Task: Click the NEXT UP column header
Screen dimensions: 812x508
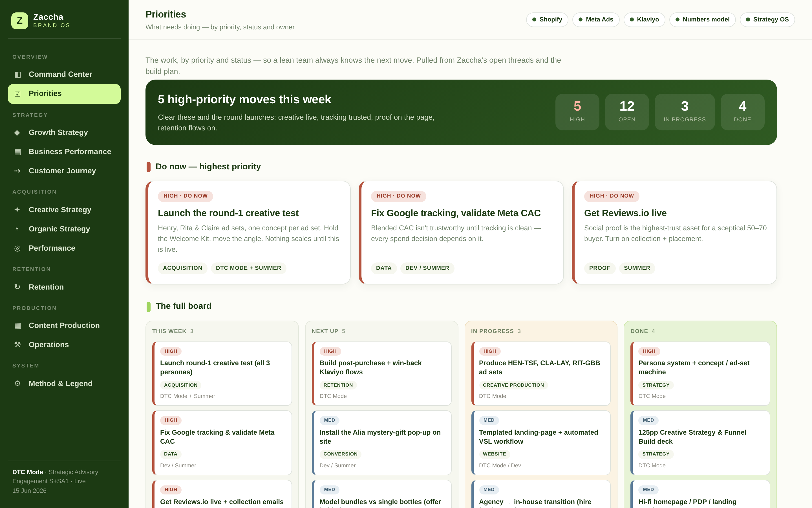Action: tap(328, 331)
